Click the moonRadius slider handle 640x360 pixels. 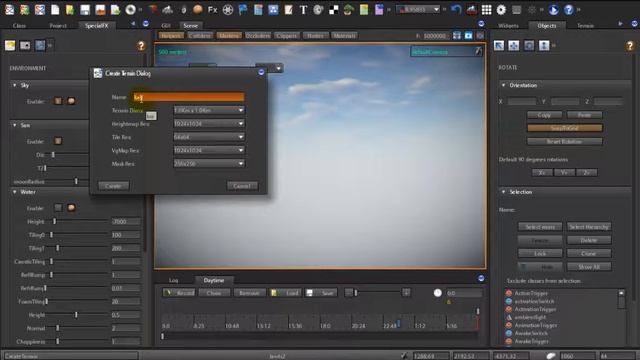click(x=76, y=181)
